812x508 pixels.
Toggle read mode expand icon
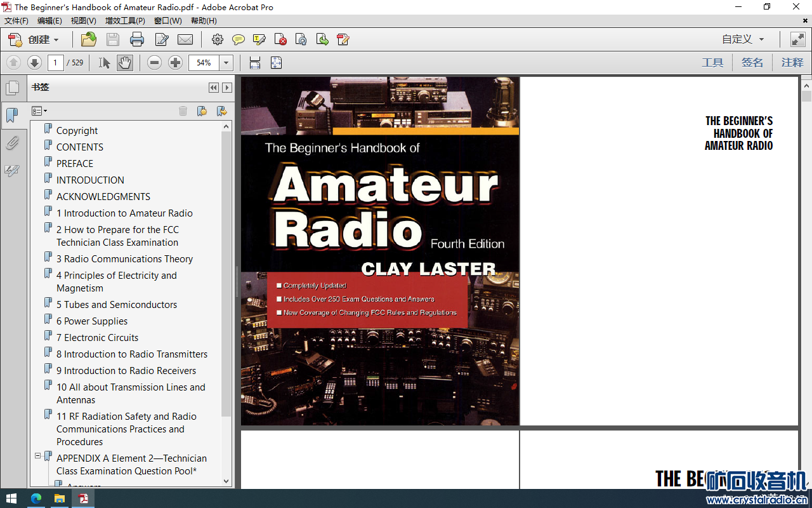pos(797,39)
